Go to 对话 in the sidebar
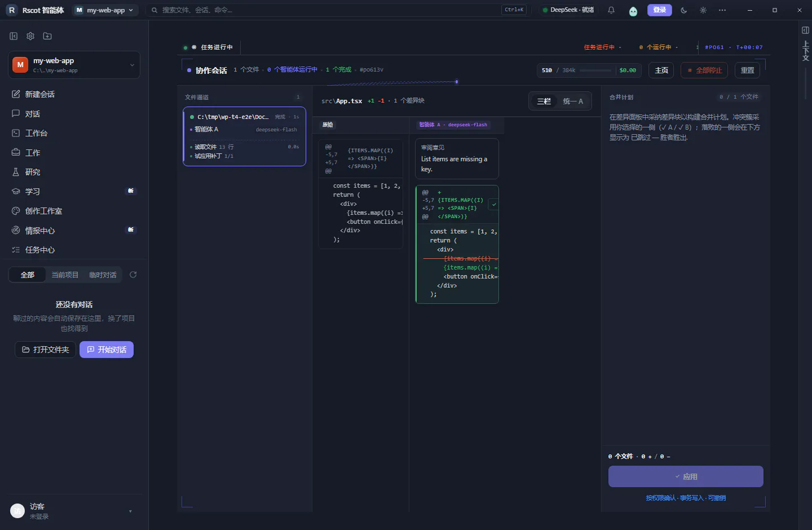Viewport: 812px width, 530px height. tap(74, 114)
